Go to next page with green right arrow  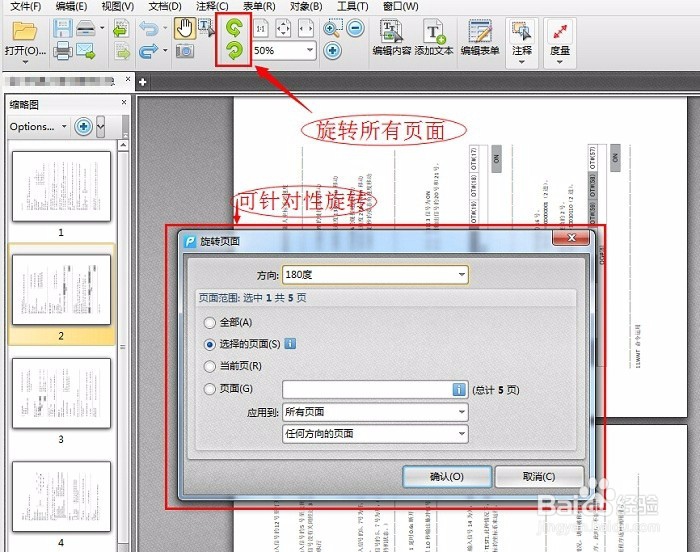point(121,51)
